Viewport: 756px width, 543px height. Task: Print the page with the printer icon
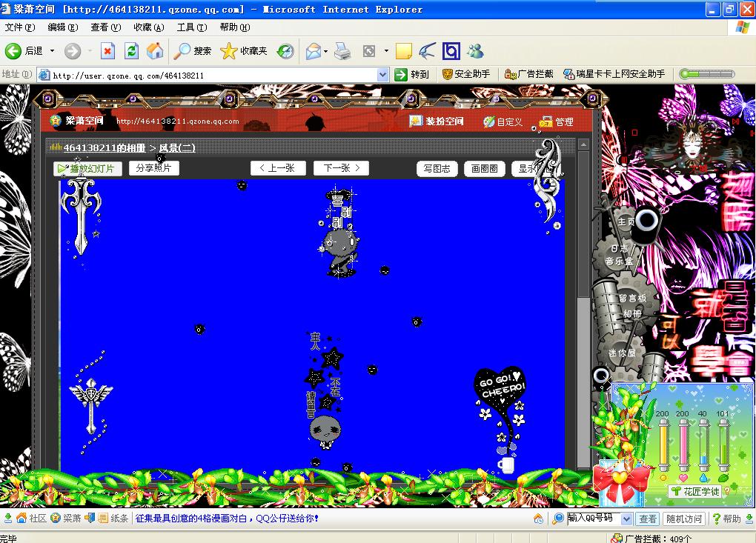point(342,50)
